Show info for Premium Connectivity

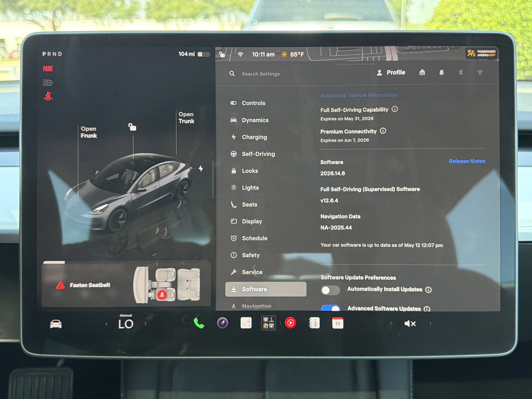click(383, 131)
